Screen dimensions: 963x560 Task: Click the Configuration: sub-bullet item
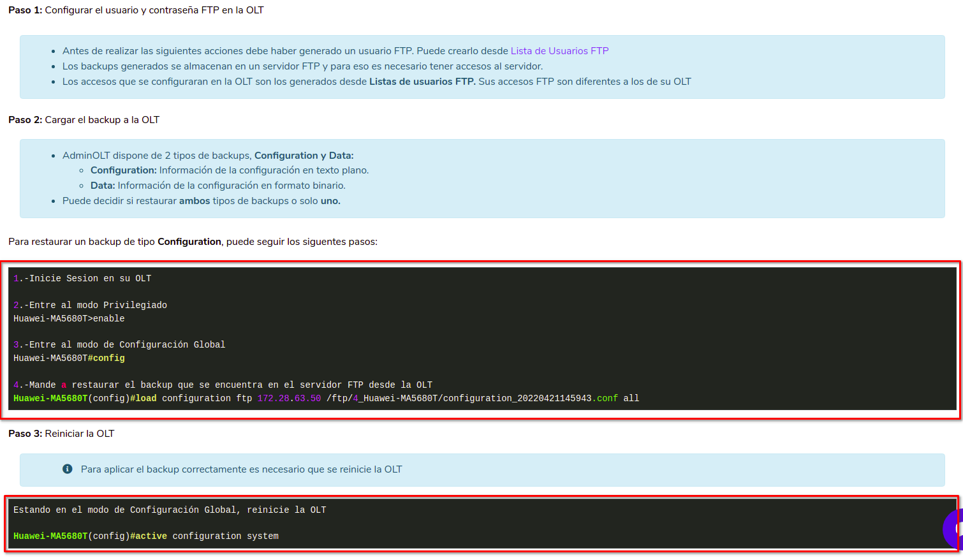pyautogui.click(x=229, y=170)
